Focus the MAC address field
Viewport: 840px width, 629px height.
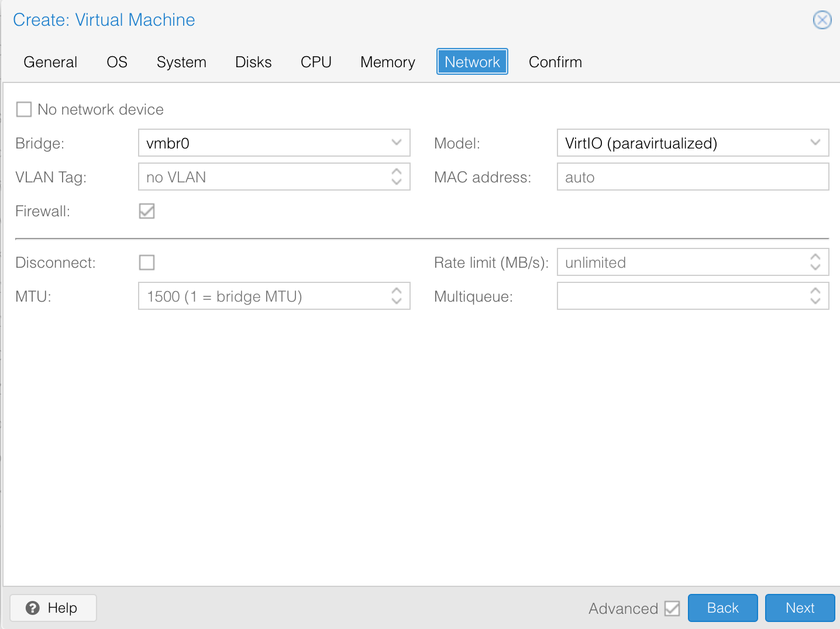693,177
